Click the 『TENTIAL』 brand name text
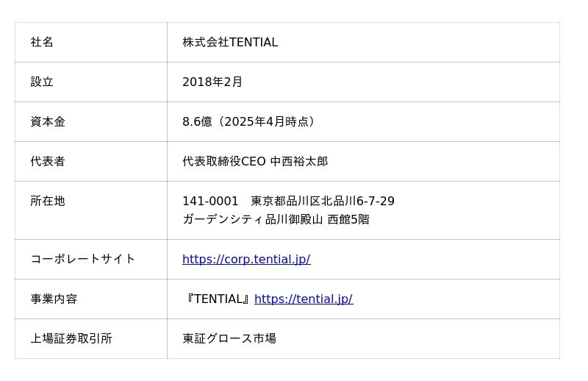The width and height of the screenshot is (588, 381). 218,299
